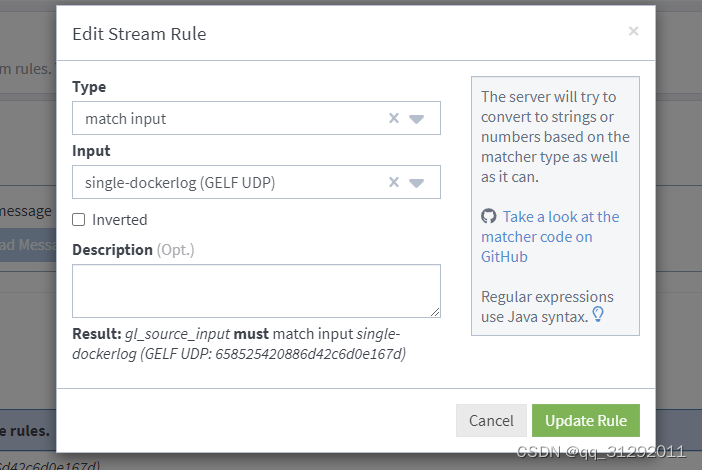Clear the Input field selection
This screenshot has height=470, width=702.
point(394,182)
